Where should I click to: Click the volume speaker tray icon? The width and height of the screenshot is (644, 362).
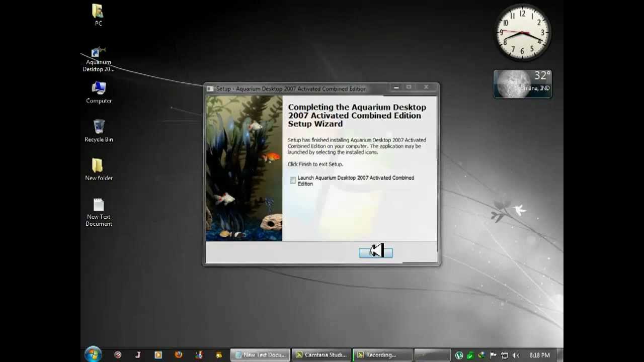click(x=516, y=355)
